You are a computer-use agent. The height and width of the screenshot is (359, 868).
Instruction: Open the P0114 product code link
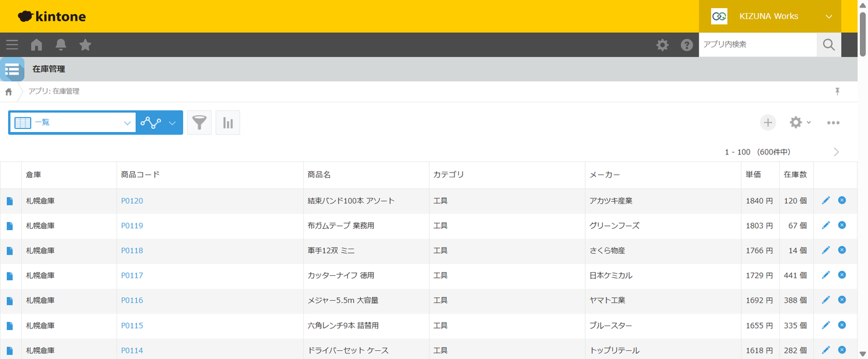click(132, 350)
